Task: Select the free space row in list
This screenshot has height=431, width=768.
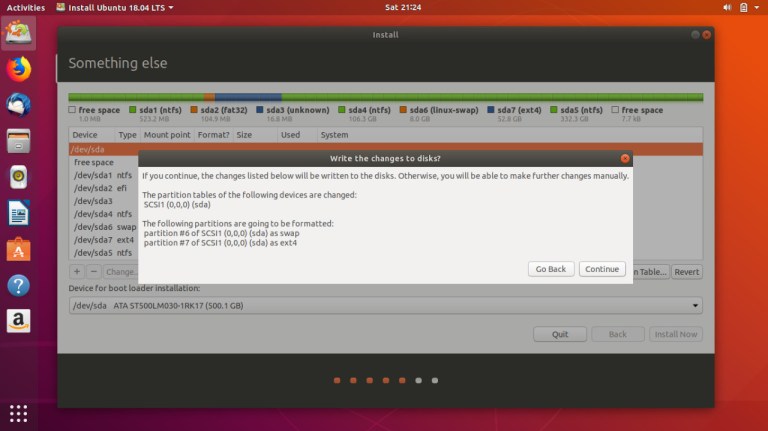Action: [x=104, y=162]
